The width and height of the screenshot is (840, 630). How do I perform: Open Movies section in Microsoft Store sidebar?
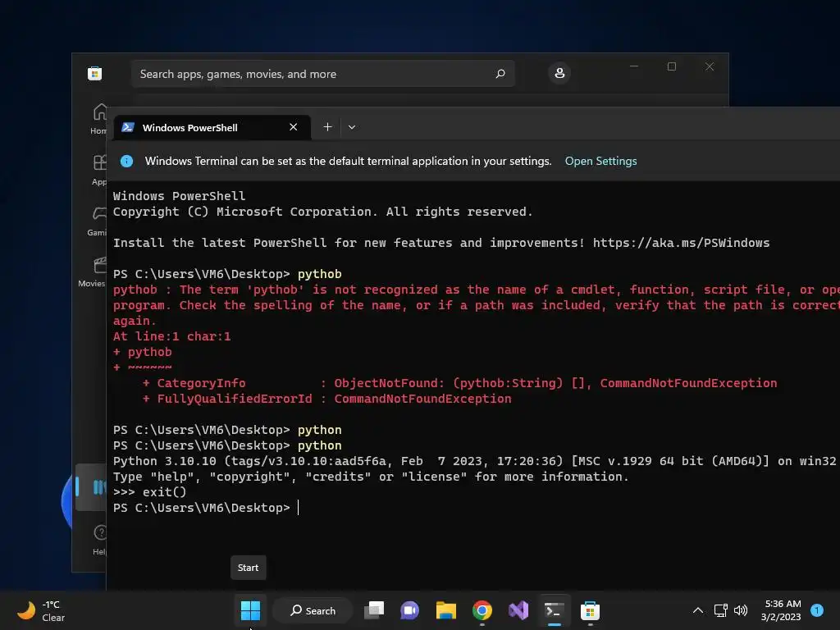coord(93,272)
